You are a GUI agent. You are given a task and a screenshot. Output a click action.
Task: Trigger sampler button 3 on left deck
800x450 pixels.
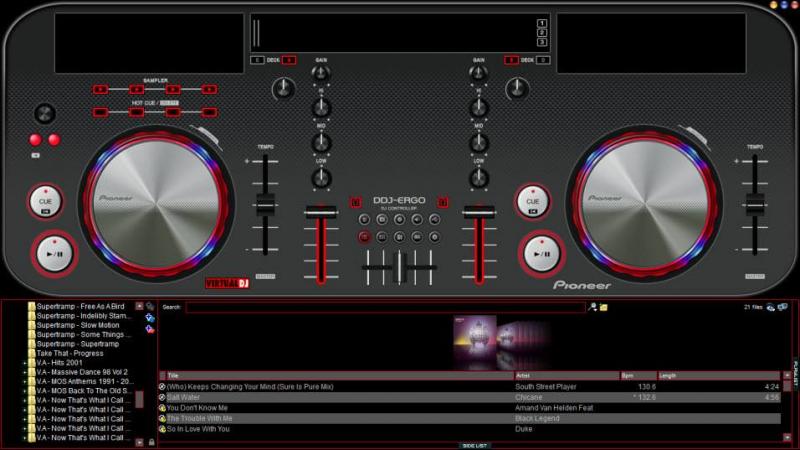(x=172, y=90)
